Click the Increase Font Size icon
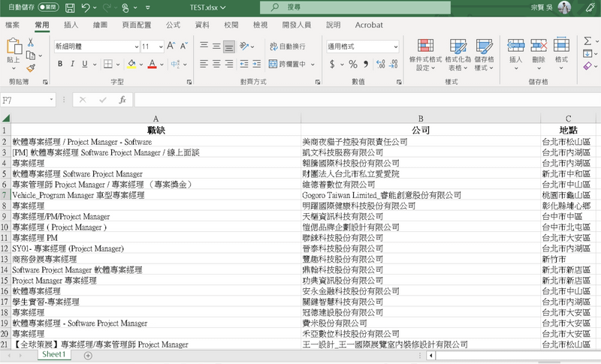Screen dimensions: 601x364 [171, 46]
